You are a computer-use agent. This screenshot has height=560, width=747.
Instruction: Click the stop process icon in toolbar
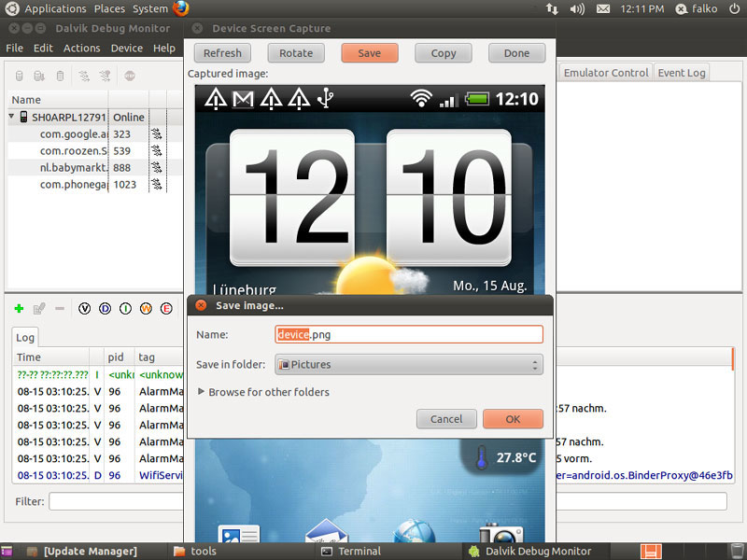tap(129, 76)
